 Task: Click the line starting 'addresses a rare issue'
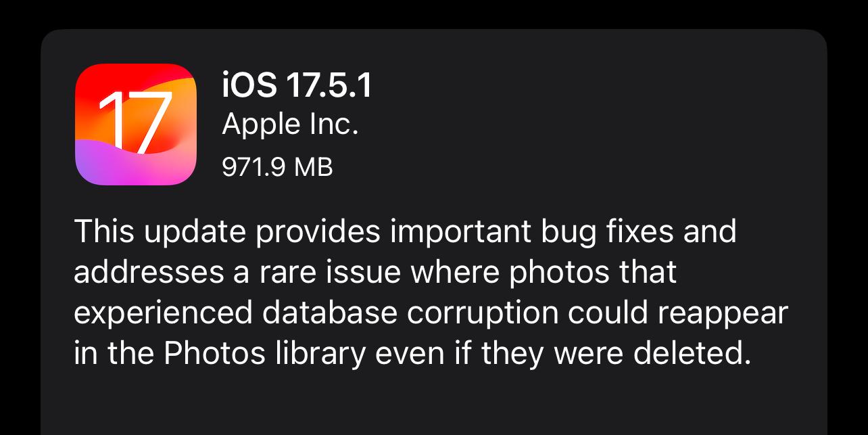tap(375, 273)
